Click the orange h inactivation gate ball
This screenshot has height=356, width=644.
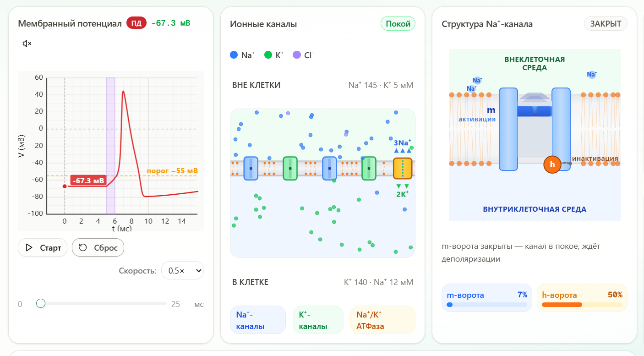click(x=552, y=164)
